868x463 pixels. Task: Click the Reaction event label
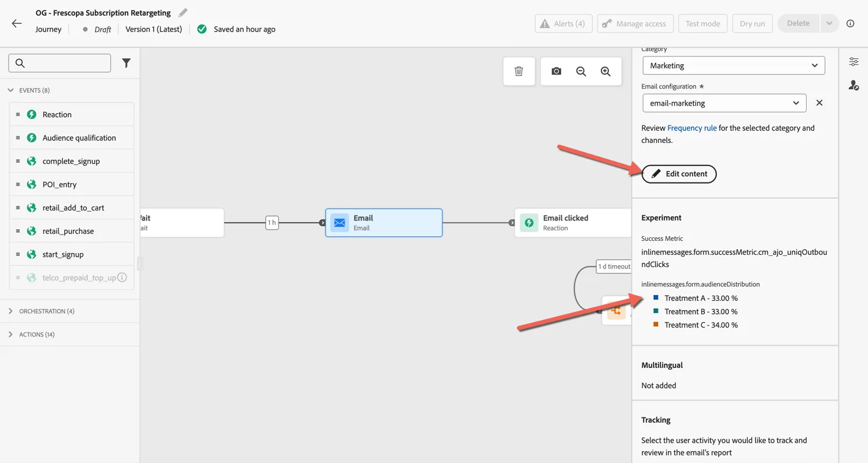(x=57, y=114)
